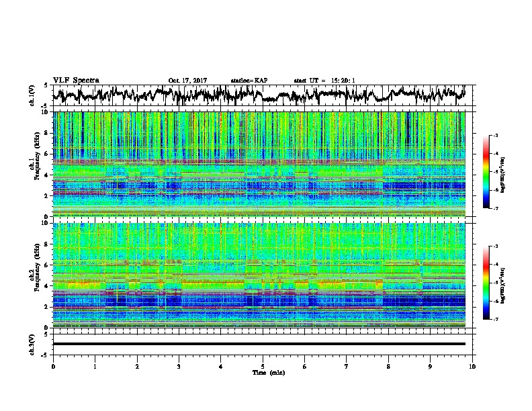Click time axis tick label "0"

pyautogui.click(x=53, y=367)
